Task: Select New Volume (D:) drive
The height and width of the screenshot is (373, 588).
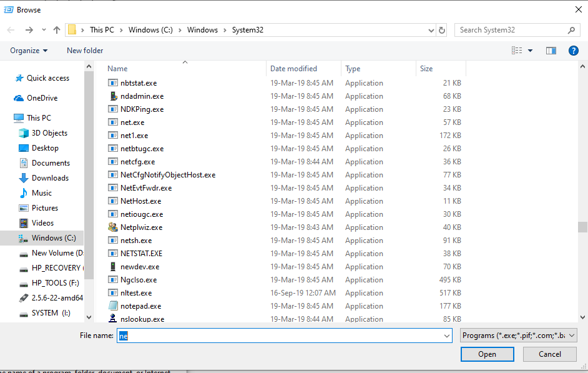Action: click(x=57, y=253)
